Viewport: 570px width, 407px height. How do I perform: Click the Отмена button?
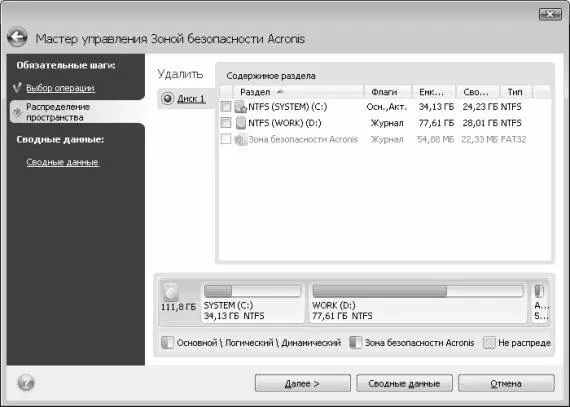(x=506, y=383)
